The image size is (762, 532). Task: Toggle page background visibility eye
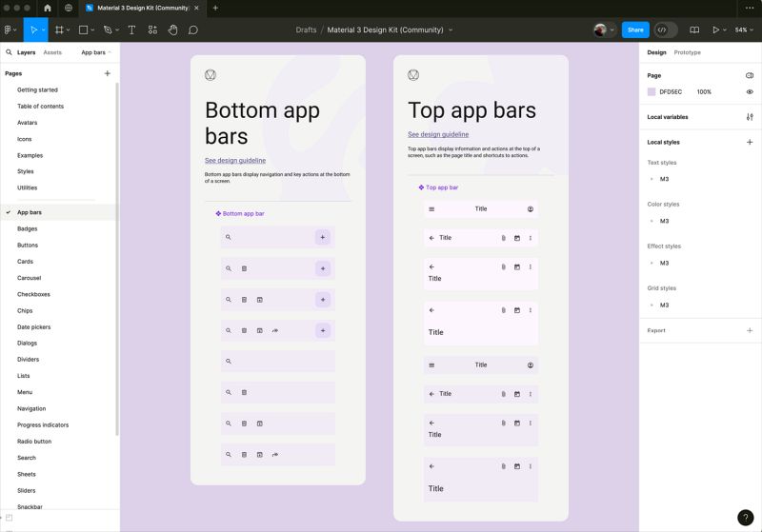tap(750, 91)
